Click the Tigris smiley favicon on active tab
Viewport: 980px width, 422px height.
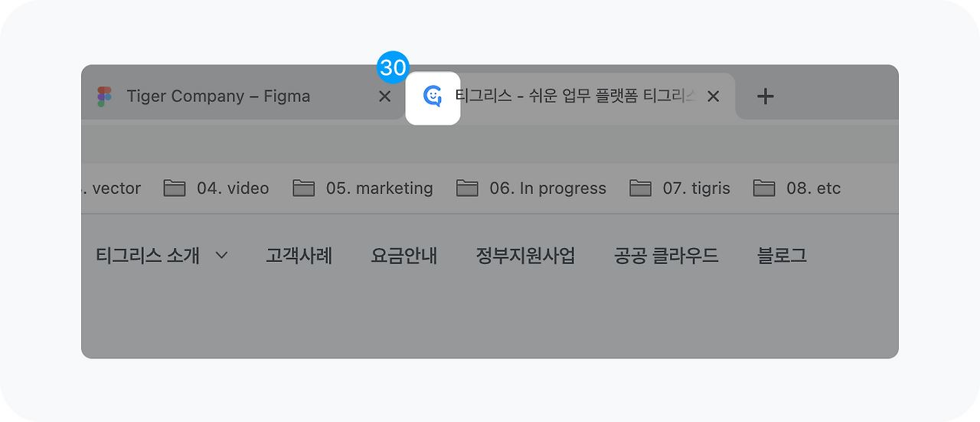point(433,97)
